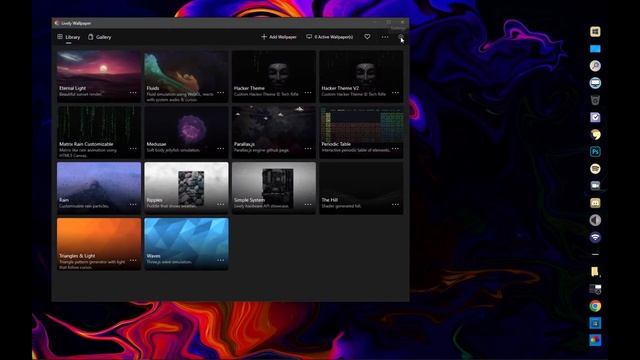Open the Recycle Bin dock icon
This screenshot has width=640, height=360.
(x=595, y=100)
